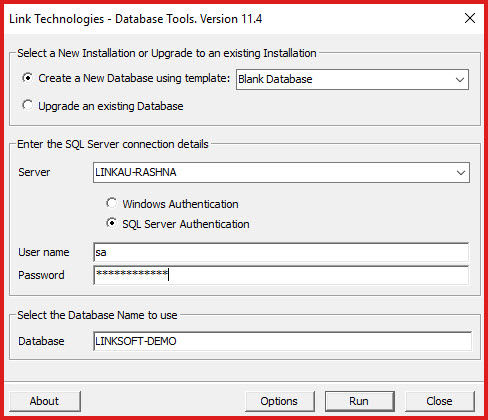The image size is (488, 420).
Task: Click the Upgrade an existing Database label text
Action: (x=111, y=106)
